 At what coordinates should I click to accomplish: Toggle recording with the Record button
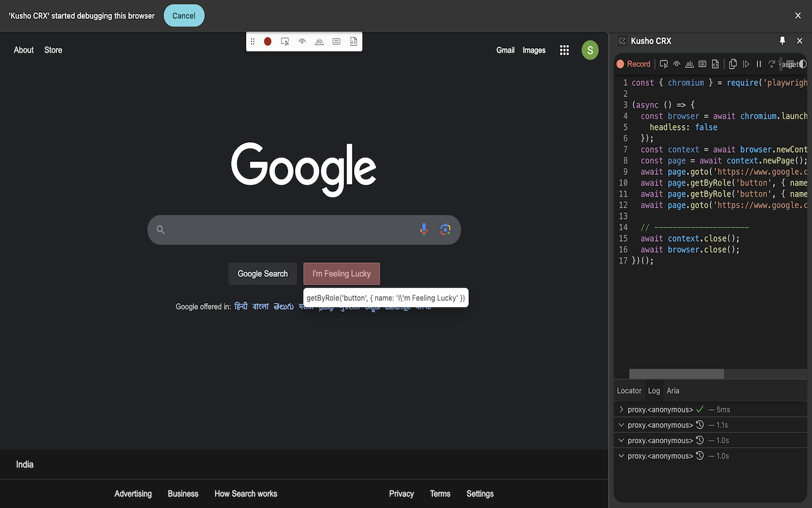(x=633, y=63)
